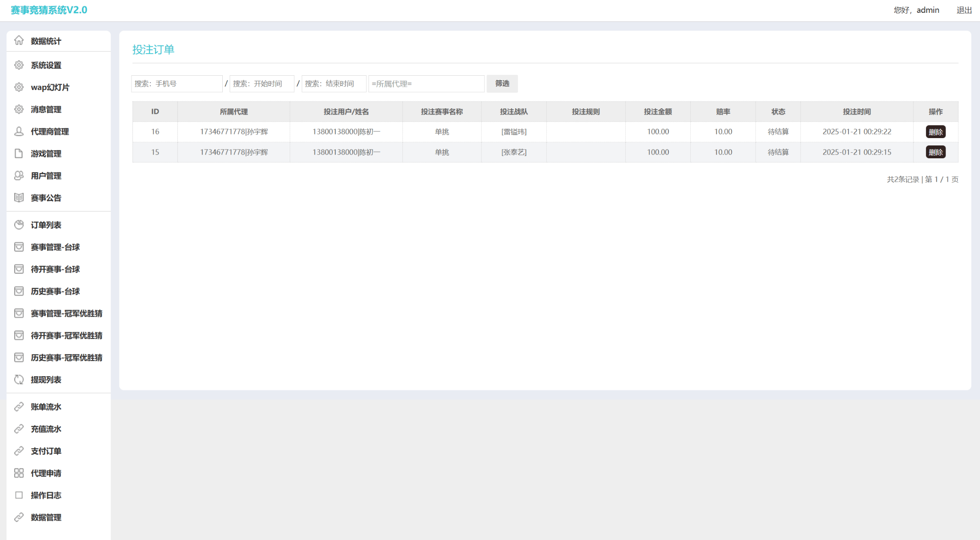Open 用户管理 menu item

tap(46, 176)
